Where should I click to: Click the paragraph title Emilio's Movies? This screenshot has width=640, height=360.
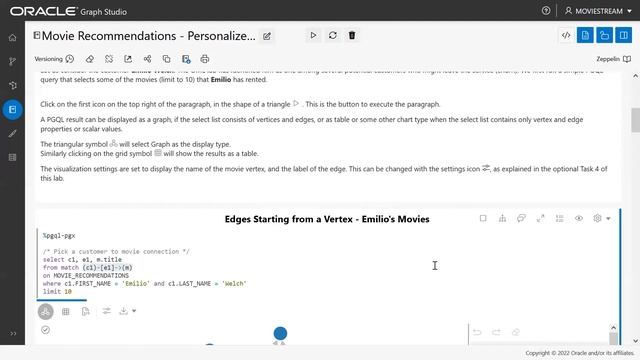[327, 219]
